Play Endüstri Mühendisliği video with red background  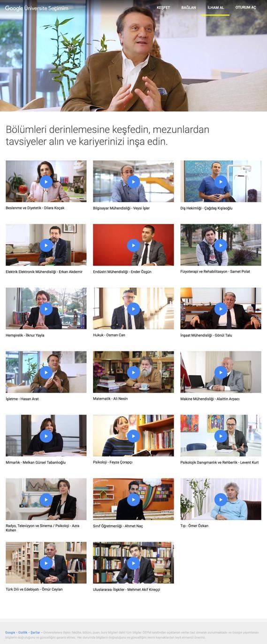pyautogui.click(x=133, y=245)
